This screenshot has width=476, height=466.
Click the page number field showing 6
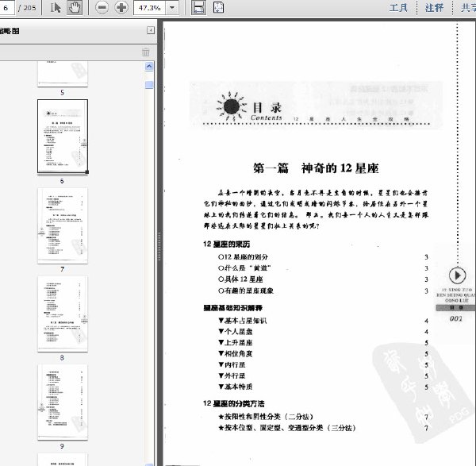[x=6, y=8]
